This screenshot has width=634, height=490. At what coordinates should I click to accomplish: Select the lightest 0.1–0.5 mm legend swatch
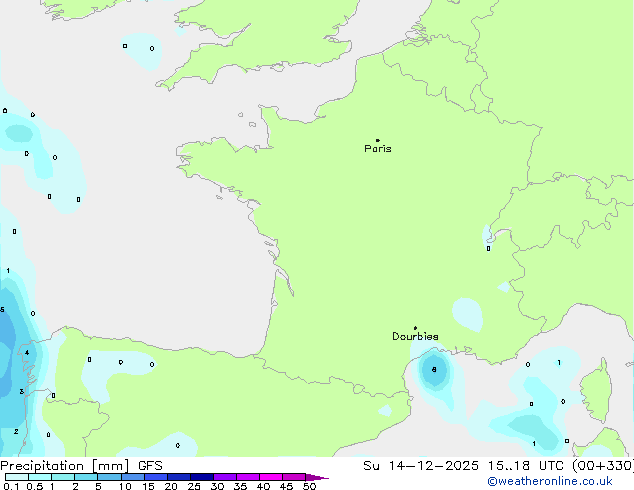click(x=17, y=477)
